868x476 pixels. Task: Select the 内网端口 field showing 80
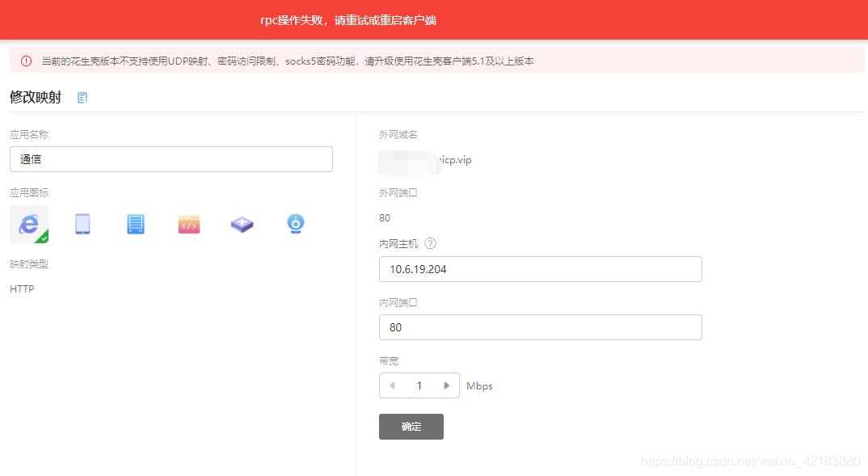540,327
